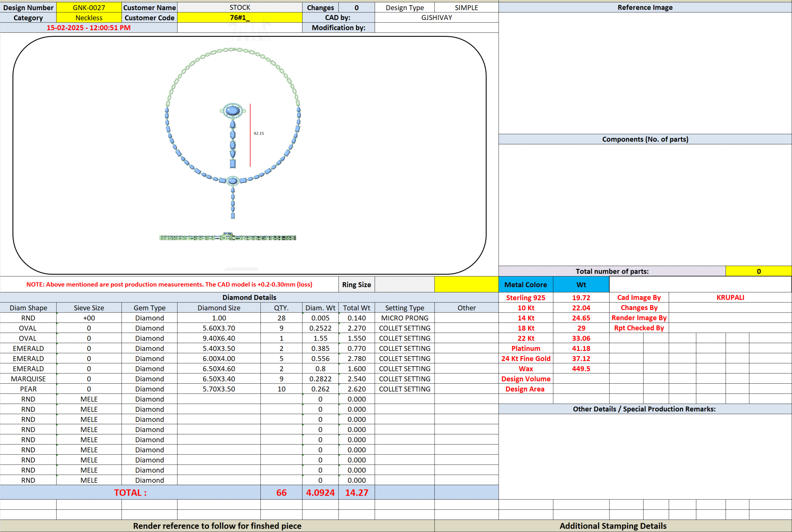Click the Total number of parts yellow cell
792x532 pixels.
click(758, 271)
